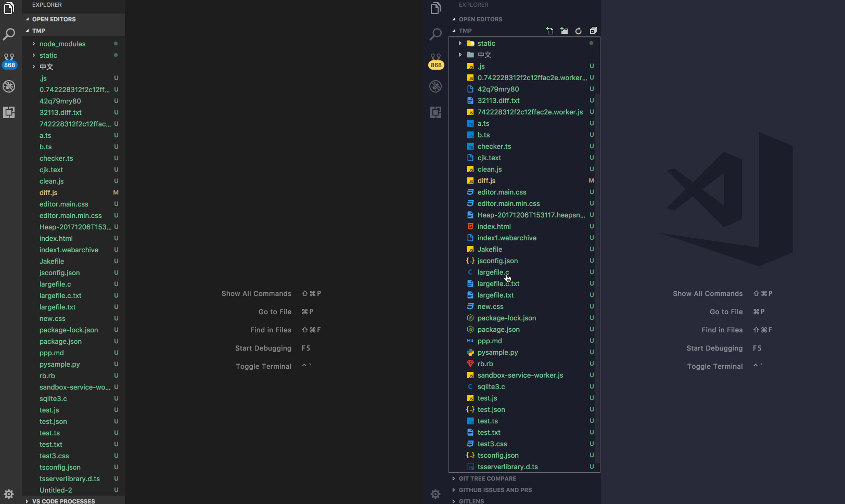Click the HTML icon beside index.html
This screenshot has width=845, height=504.
click(x=470, y=226)
